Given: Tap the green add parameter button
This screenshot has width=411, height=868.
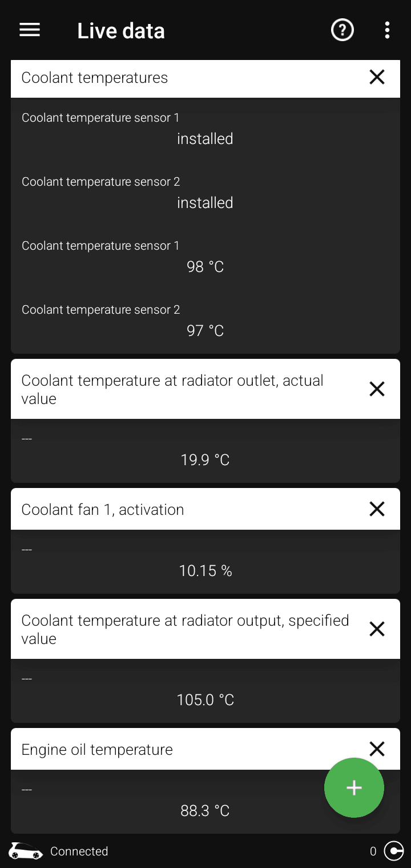Looking at the screenshot, I should (x=354, y=787).
